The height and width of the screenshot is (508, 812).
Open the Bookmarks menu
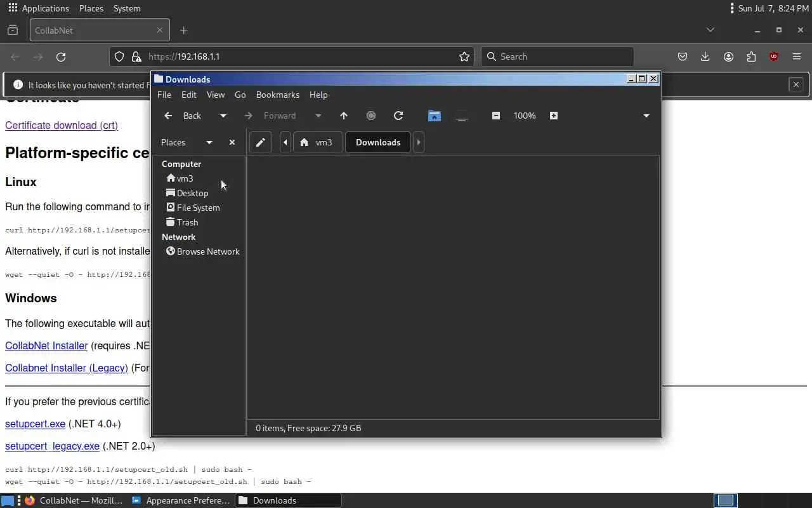click(x=278, y=95)
